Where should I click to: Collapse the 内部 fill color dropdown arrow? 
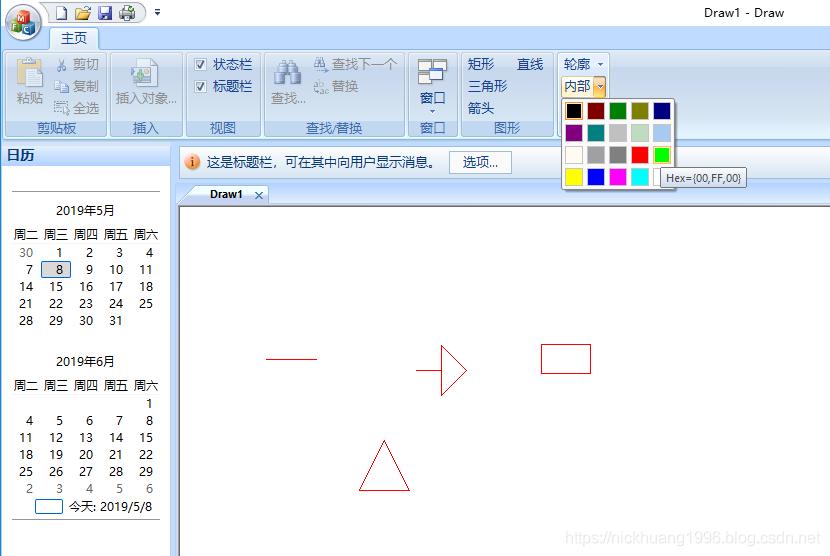point(600,86)
